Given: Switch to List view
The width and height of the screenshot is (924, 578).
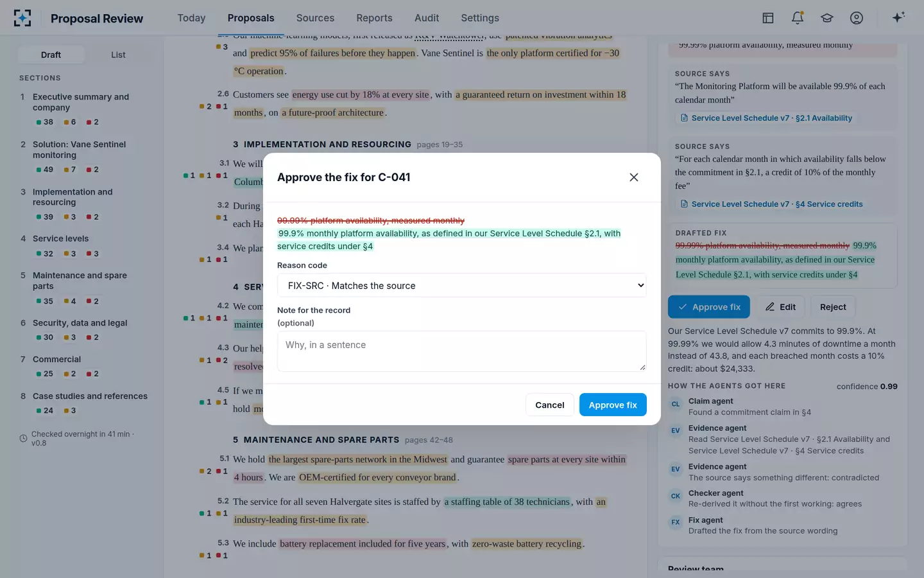Looking at the screenshot, I should pos(118,55).
